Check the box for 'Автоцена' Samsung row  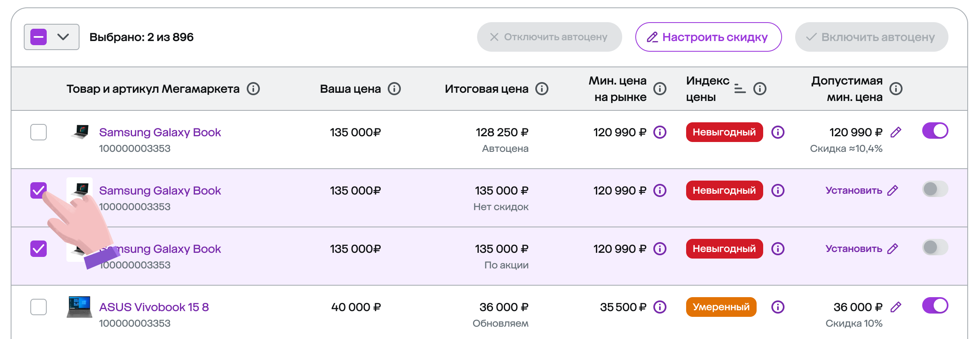39,132
